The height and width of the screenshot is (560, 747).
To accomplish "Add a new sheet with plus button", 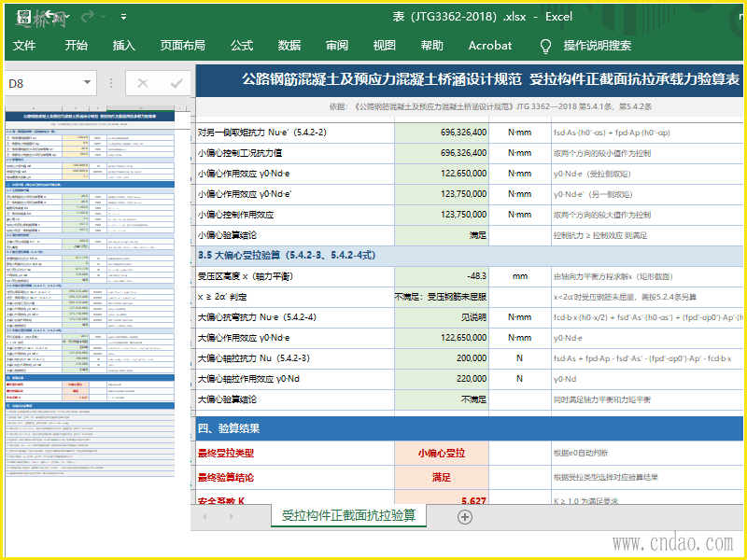I will tap(464, 517).
